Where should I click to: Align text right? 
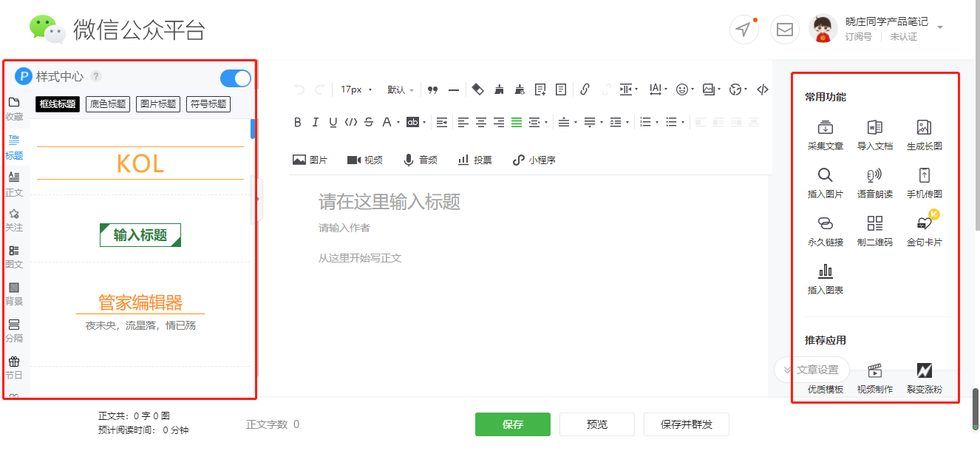pos(499,122)
